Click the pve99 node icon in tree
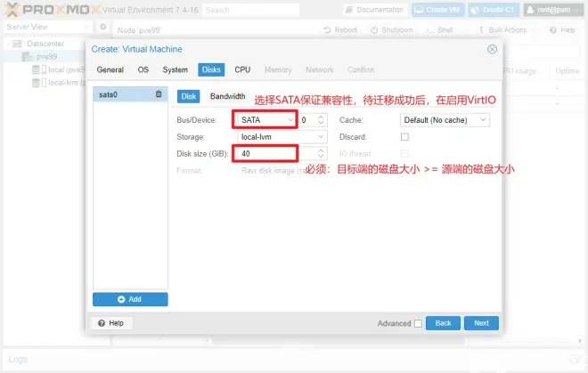588x373 pixels. pos(29,56)
